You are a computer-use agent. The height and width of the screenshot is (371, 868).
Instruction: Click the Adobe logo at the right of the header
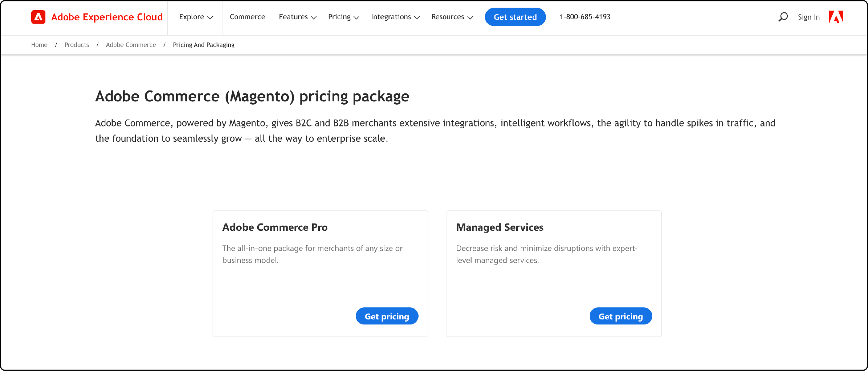point(836,17)
